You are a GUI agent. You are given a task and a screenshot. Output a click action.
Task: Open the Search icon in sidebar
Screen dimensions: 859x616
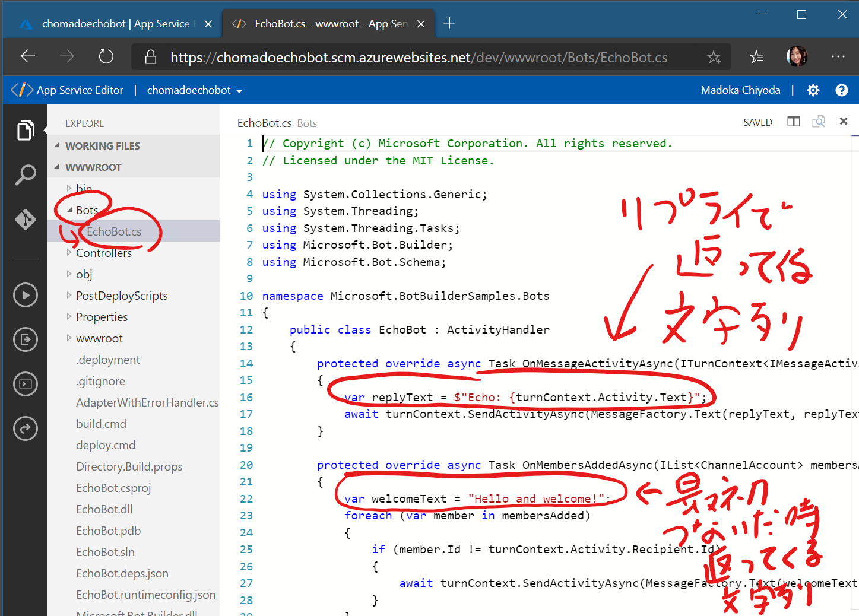(25, 175)
